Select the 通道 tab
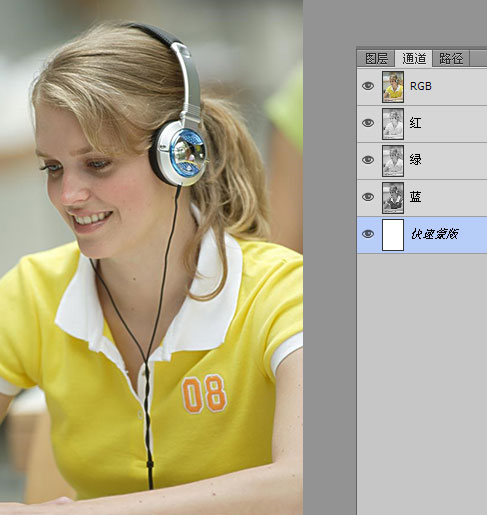The height and width of the screenshot is (515, 487). click(414, 59)
